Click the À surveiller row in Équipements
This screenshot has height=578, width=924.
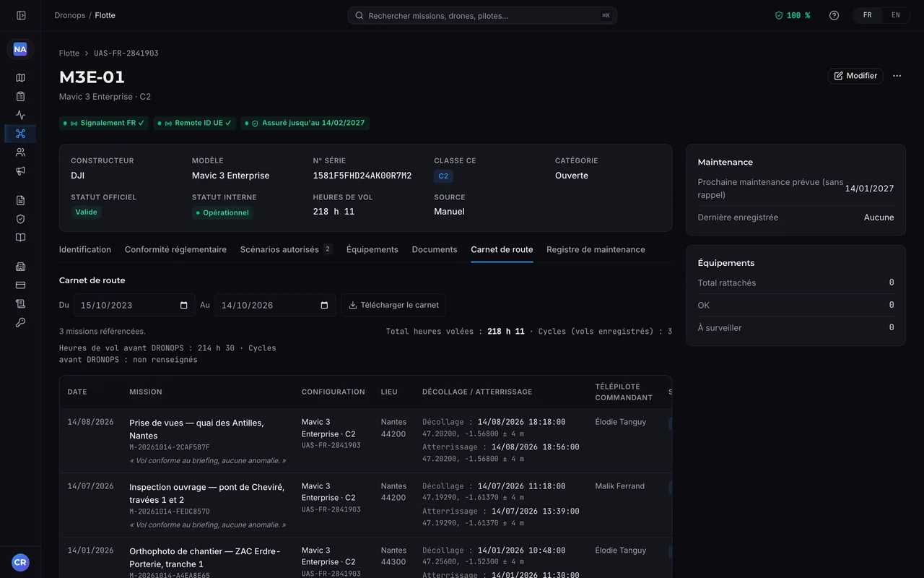click(796, 328)
